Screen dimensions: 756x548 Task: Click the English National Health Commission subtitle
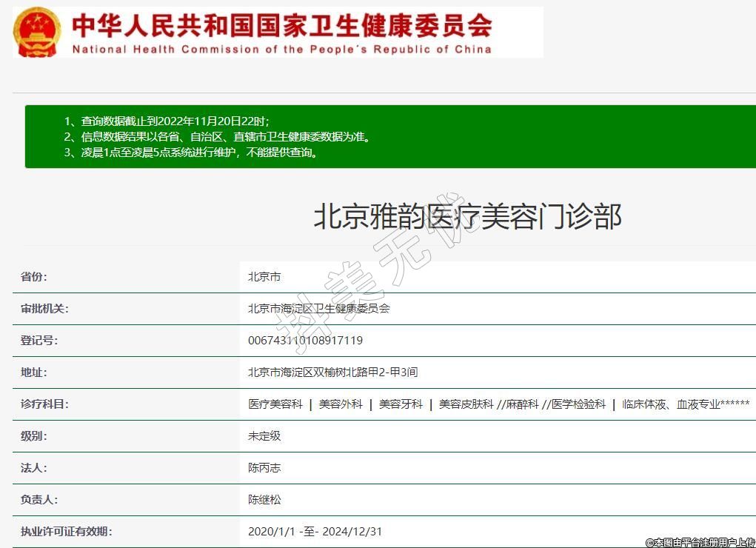point(281,50)
